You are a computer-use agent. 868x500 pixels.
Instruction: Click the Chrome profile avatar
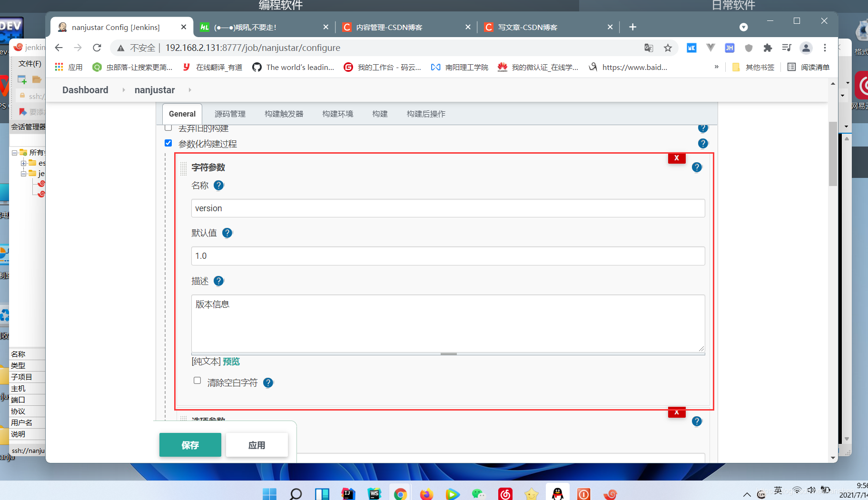(806, 48)
